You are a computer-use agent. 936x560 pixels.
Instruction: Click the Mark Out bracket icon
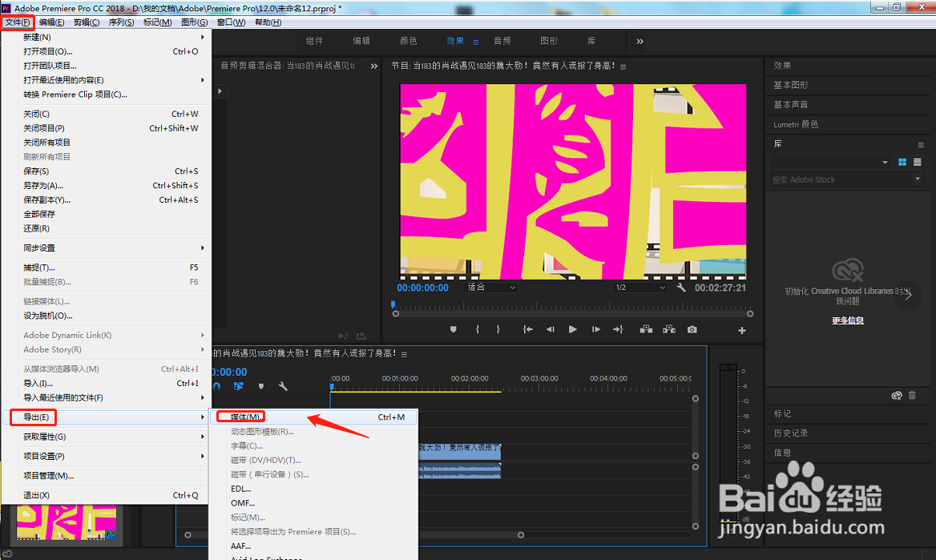(498, 329)
